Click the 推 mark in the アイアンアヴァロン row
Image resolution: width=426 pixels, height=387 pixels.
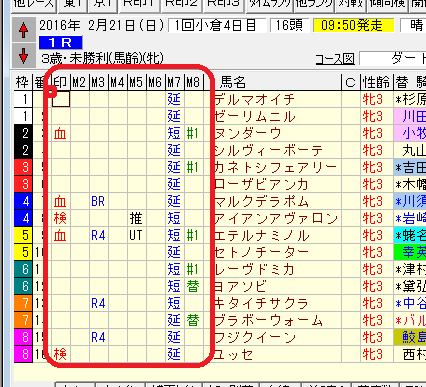pyautogui.click(x=136, y=218)
